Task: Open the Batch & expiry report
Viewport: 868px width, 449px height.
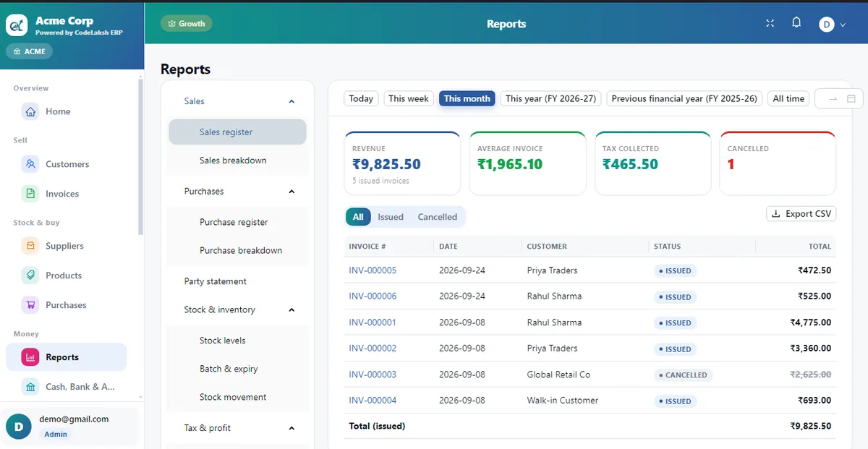Action: tap(237, 369)
